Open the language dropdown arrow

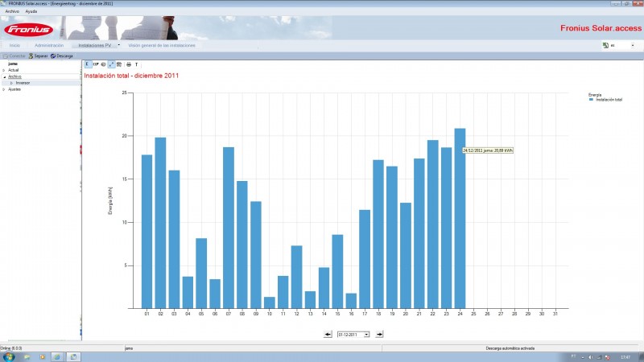tap(633, 45)
